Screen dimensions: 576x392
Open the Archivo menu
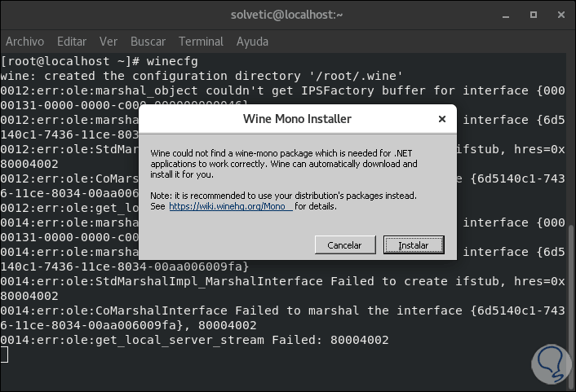25,41
